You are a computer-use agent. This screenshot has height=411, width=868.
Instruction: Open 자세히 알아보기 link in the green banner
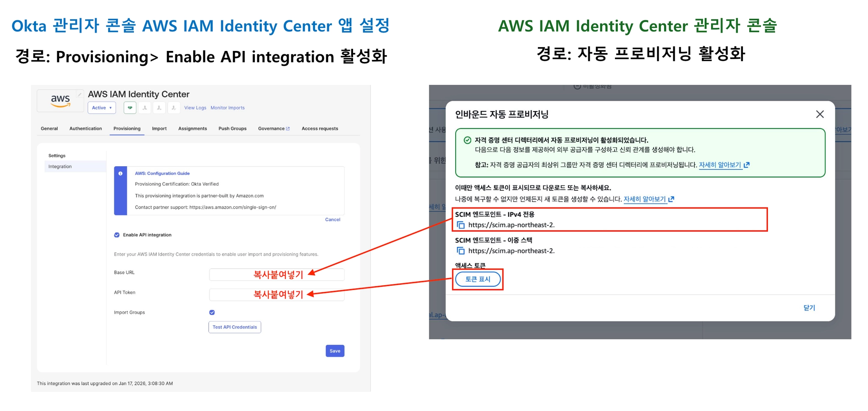coord(724,165)
